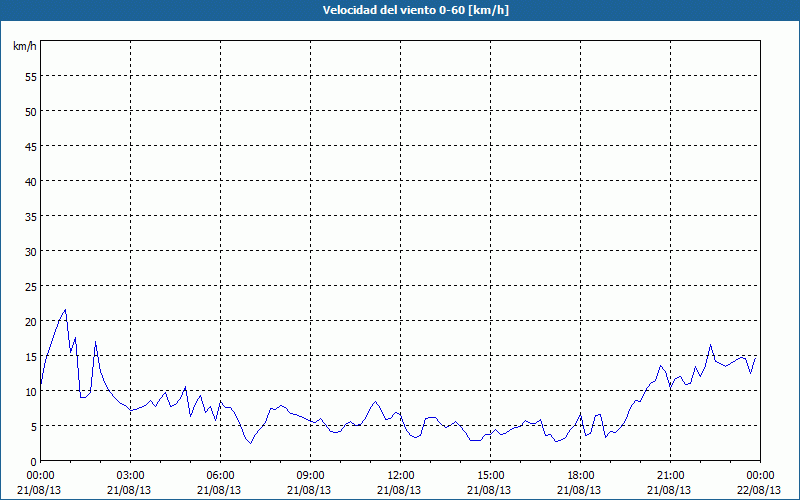Click the 'km/h' axis unit label

[x=25, y=46]
